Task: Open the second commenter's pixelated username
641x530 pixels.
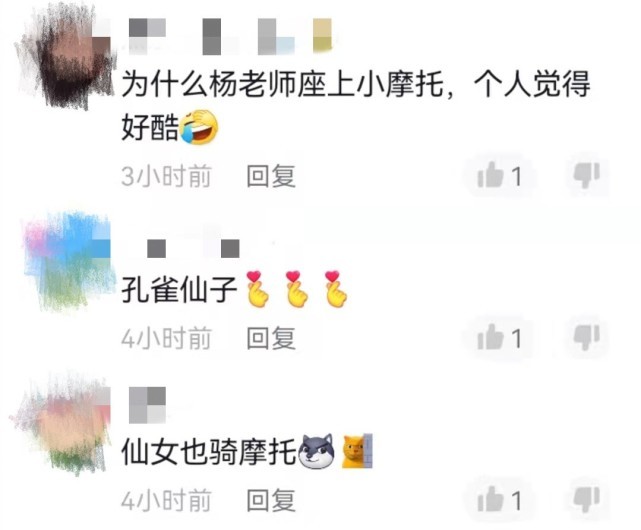Action: (x=193, y=248)
